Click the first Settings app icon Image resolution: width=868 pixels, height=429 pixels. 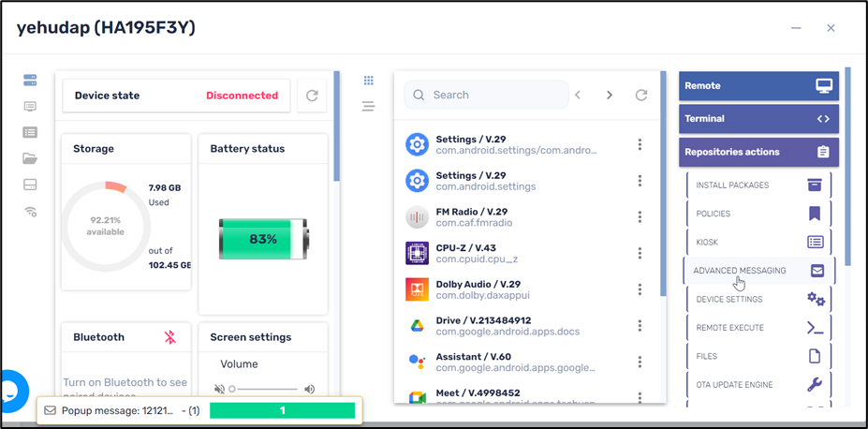pyautogui.click(x=417, y=144)
